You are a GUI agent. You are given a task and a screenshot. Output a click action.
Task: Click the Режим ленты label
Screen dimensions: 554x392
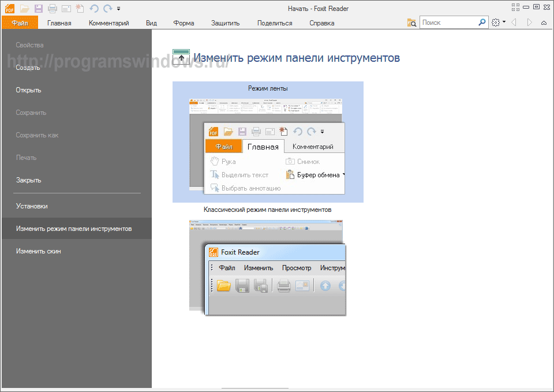[268, 88]
